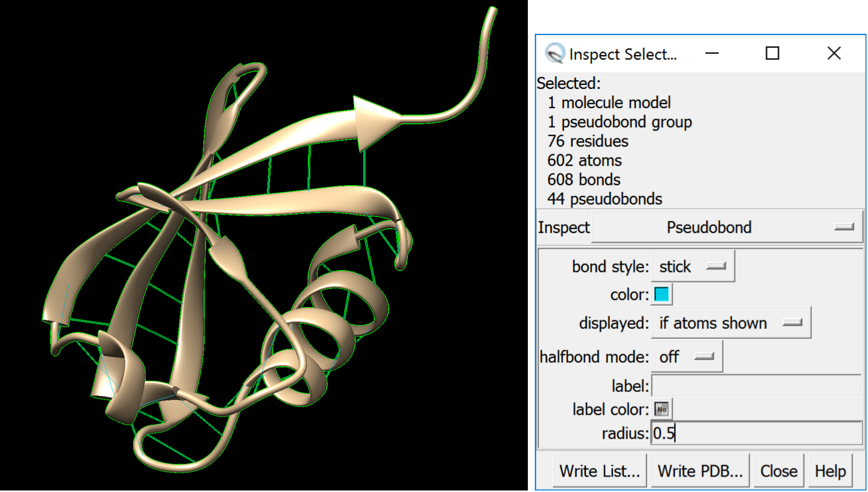Screen dimensions: 868x492
Task: Click the Chimera logo in the title bar
Action: point(554,53)
